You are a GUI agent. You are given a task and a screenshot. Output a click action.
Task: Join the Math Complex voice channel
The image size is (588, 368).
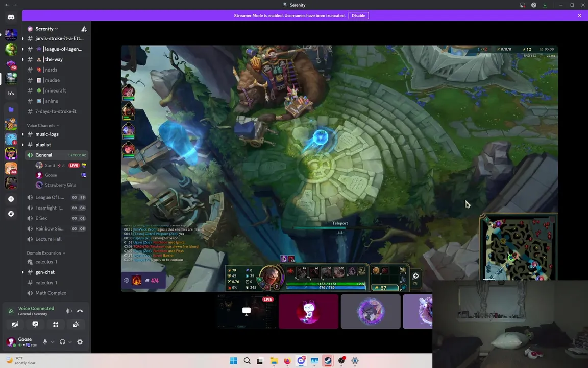[56, 293]
